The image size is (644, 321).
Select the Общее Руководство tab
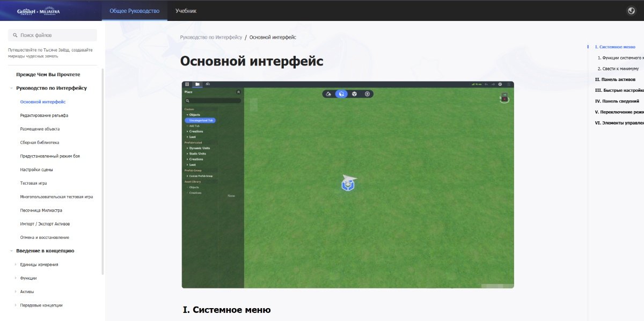(x=134, y=11)
